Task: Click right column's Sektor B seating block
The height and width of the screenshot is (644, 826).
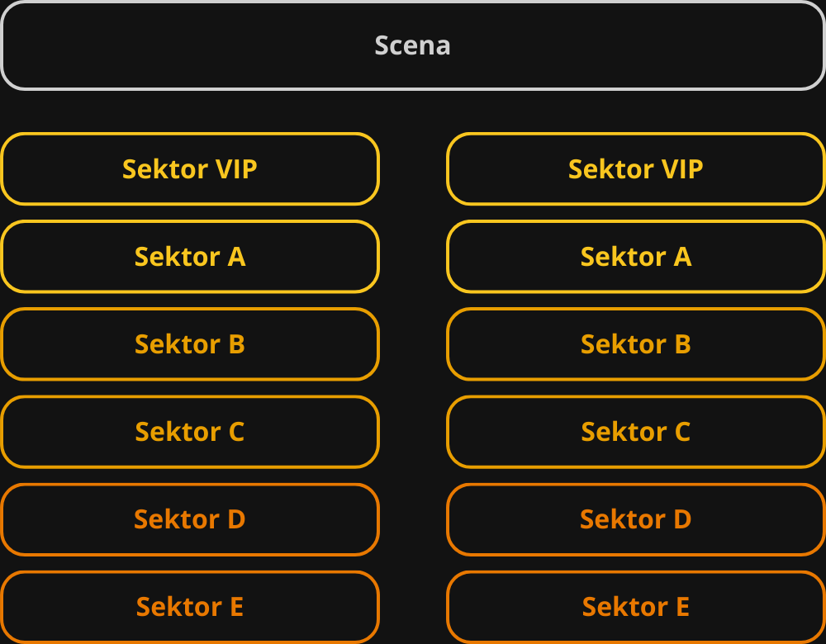Action: 636,344
